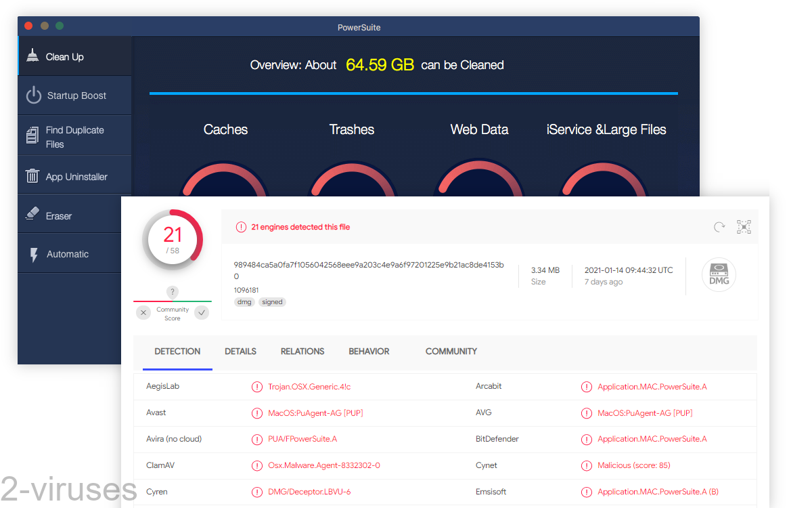Vote harmless with the checkmark community icon

coord(202,312)
